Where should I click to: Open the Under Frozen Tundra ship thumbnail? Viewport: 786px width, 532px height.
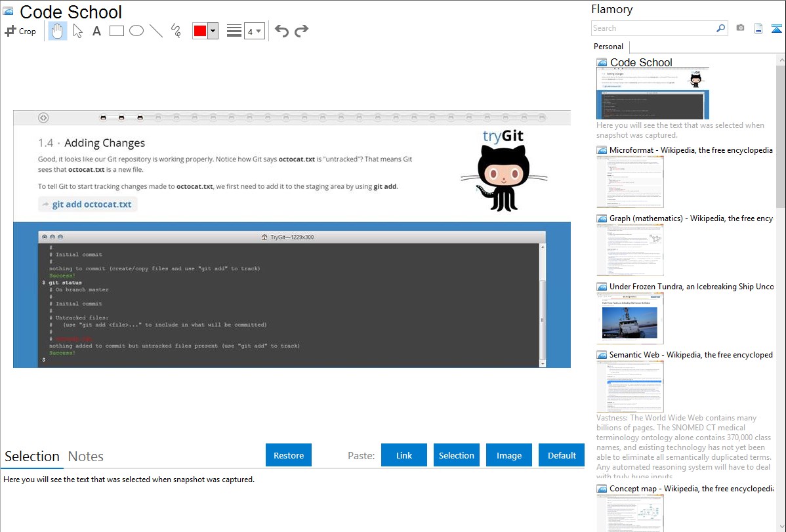pos(630,318)
